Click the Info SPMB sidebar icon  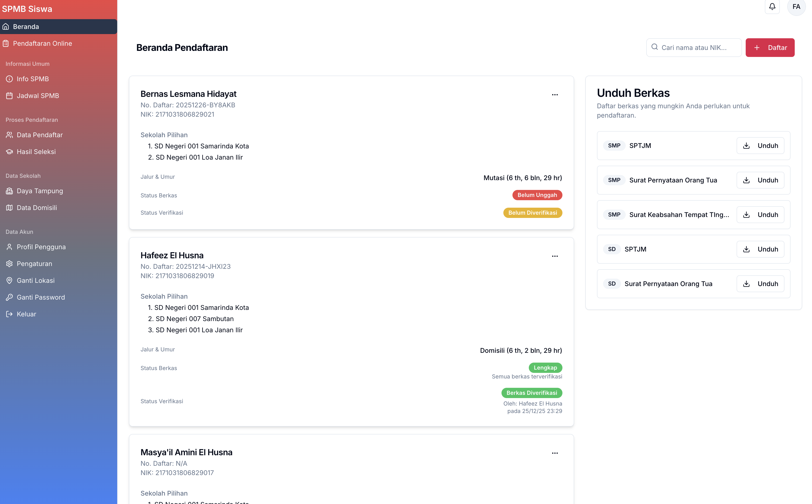tap(9, 79)
